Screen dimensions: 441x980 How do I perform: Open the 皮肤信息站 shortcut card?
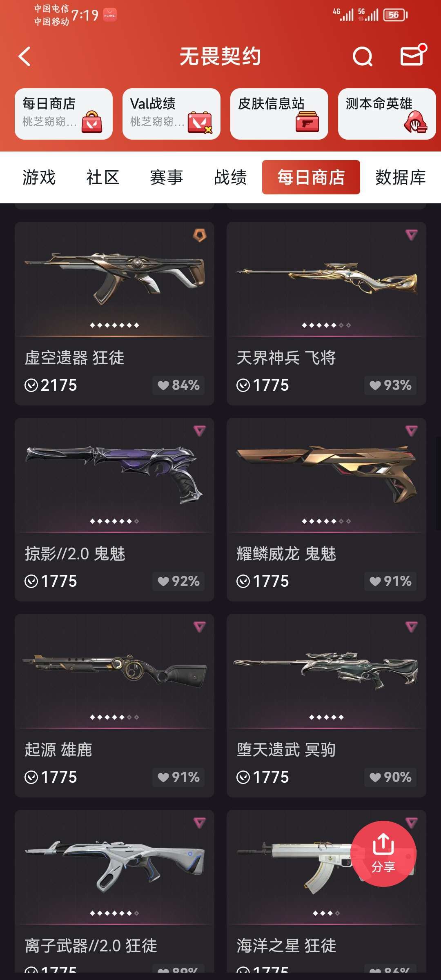[x=279, y=114]
